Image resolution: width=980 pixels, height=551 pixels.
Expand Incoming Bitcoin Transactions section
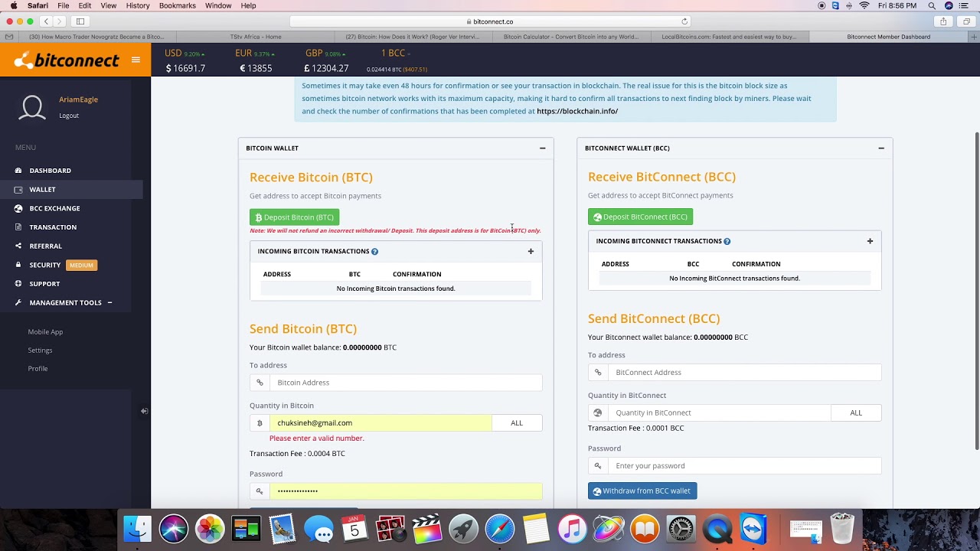(531, 251)
